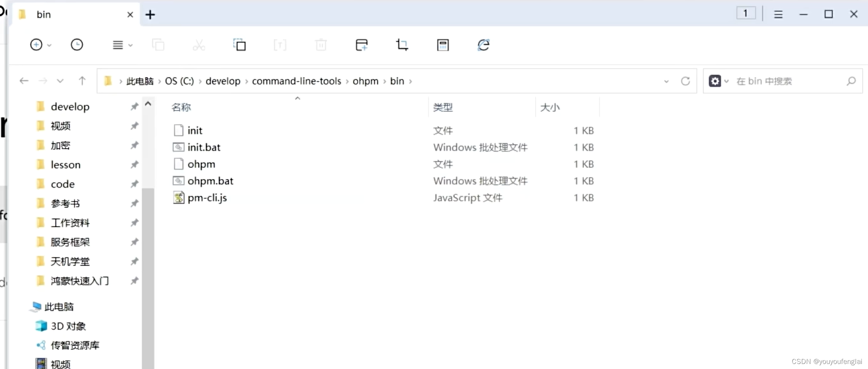The image size is (868, 369).
Task: Close the bin tab
Action: click(130, 15)
